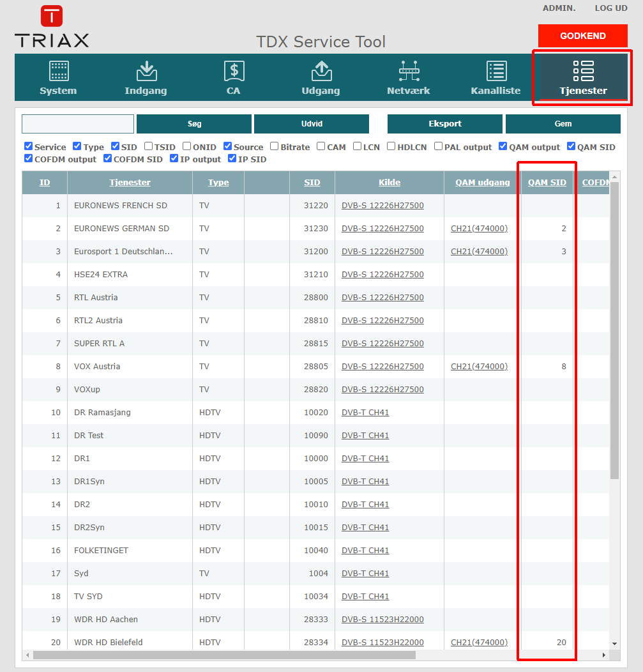
Task: Click the TRIAX logo
Action: (52, 26)
